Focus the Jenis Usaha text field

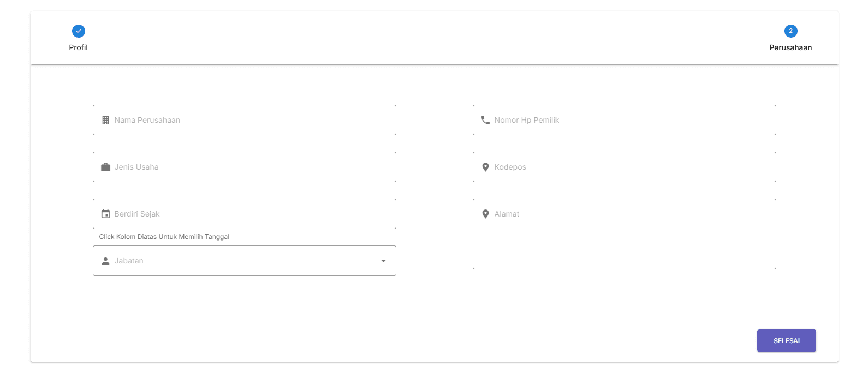251,167
